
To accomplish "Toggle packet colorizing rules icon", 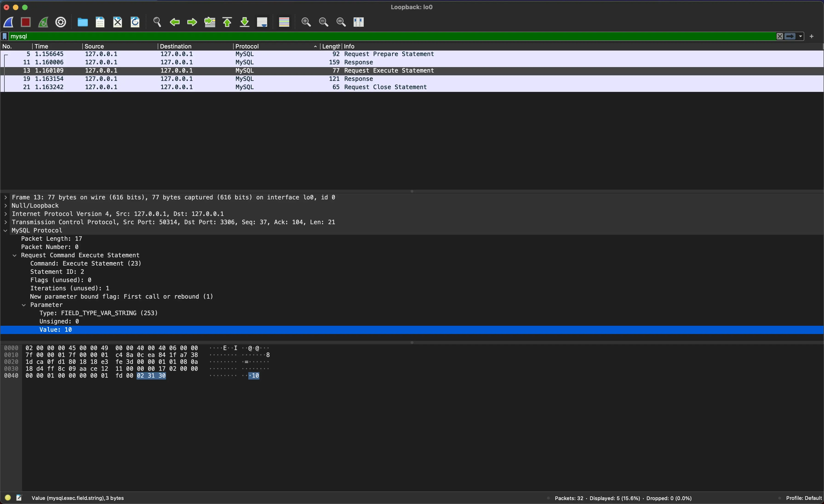I will coord(284,22).
